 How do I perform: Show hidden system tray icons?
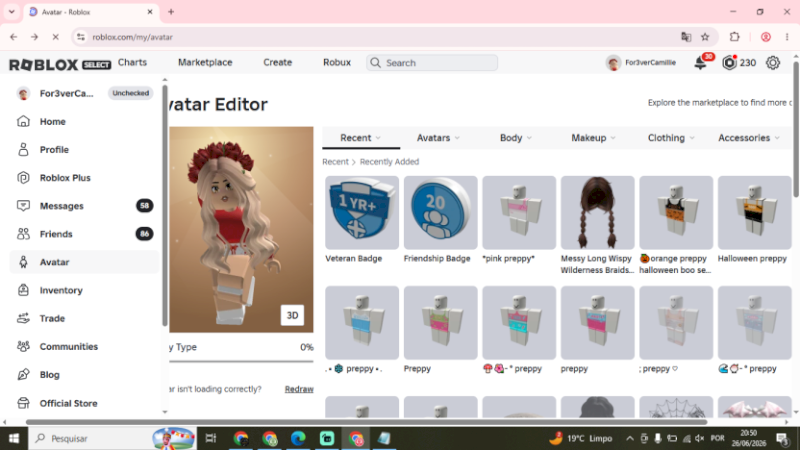(x=630, y=438)
